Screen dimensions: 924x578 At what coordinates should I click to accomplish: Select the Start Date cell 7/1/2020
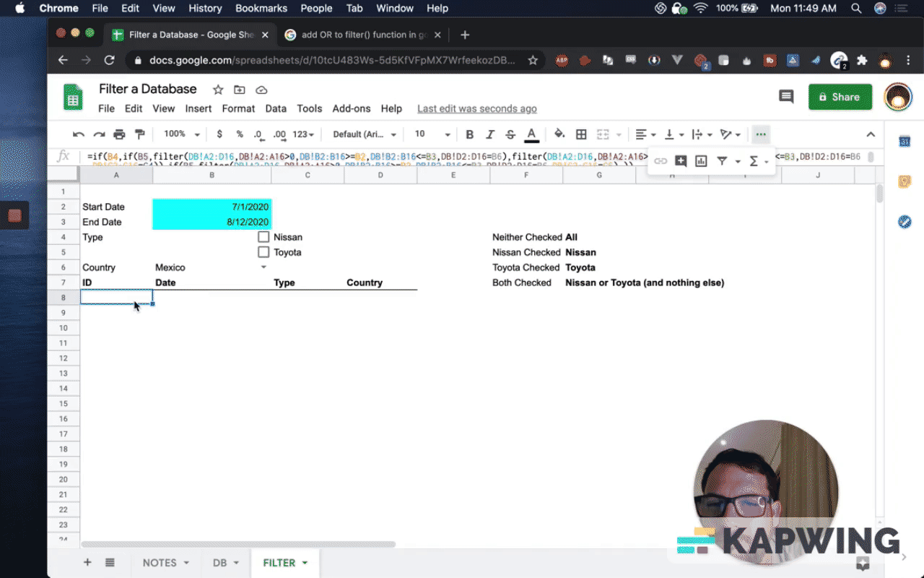coord(212,207)
